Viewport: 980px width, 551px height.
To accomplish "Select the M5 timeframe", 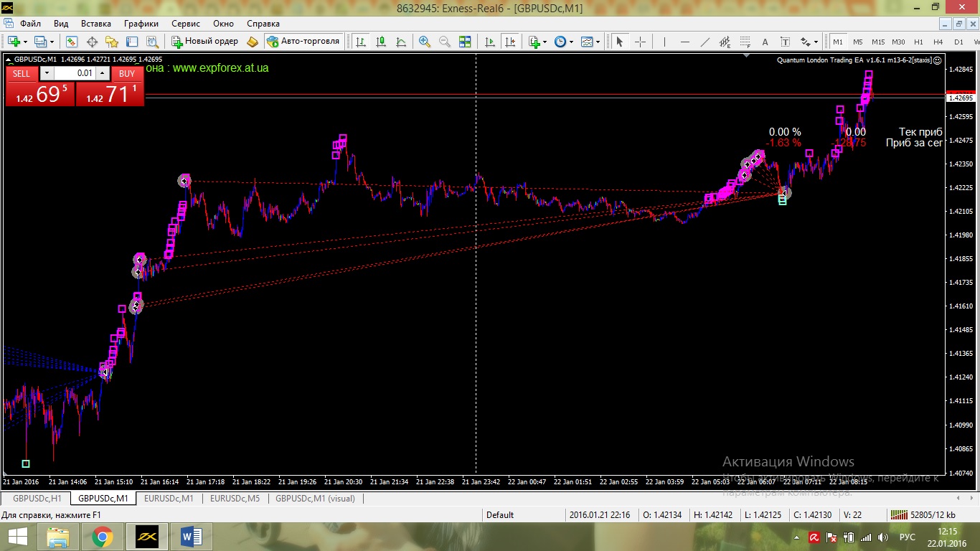I will point(858,42).
